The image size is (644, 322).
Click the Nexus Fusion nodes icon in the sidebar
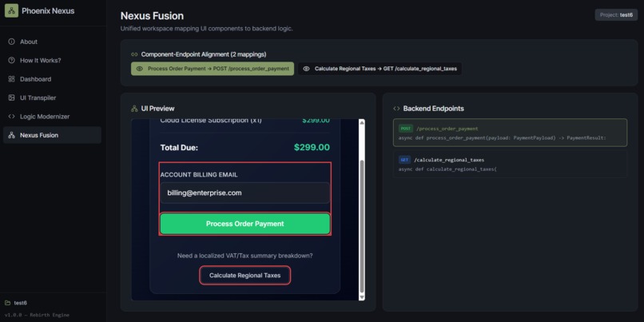11,135
